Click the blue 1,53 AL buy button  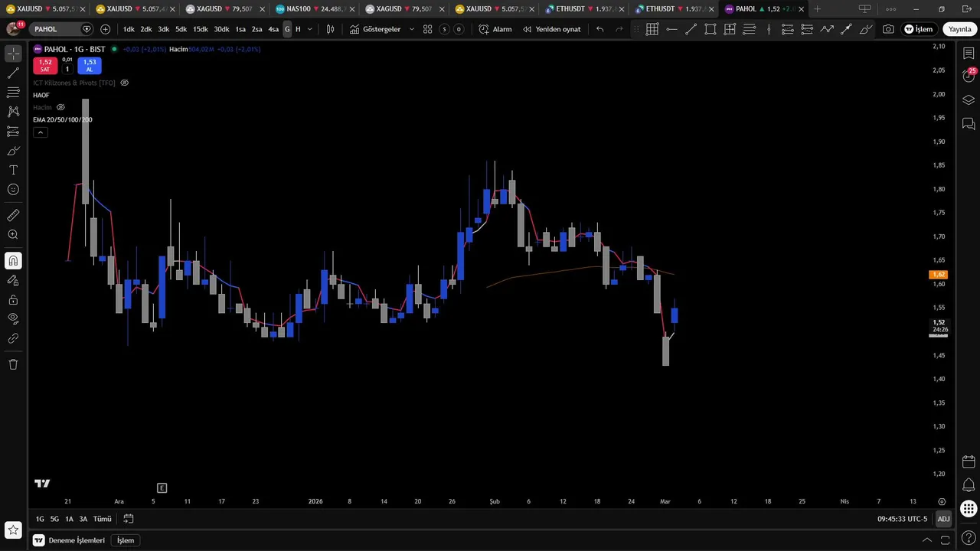[x=90, y=66]
